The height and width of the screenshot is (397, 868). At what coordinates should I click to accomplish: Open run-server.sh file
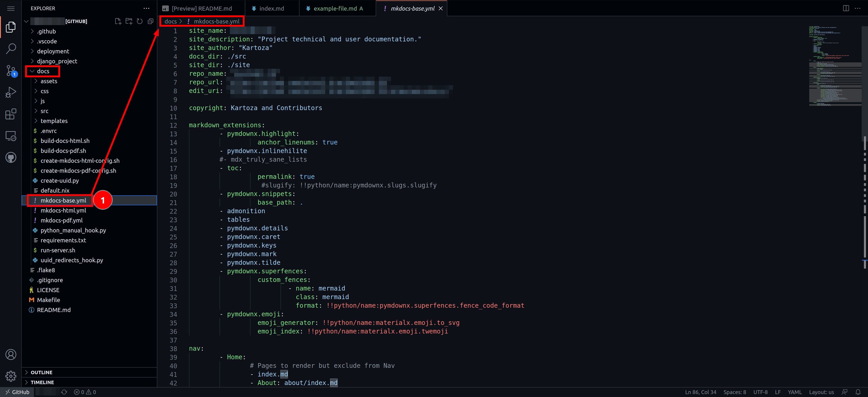point(89,250)
